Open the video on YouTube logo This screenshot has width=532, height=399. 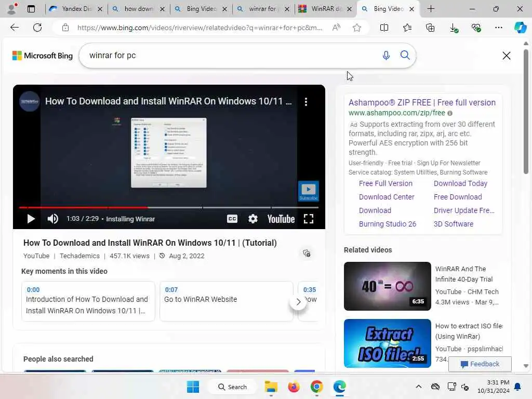[x=281, y=219]
